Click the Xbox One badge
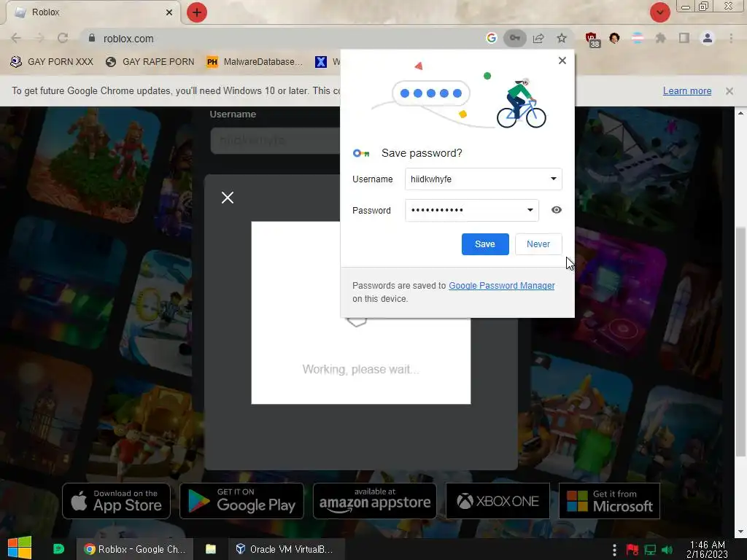This screenshot has height=560, width=747. [498, 501]
